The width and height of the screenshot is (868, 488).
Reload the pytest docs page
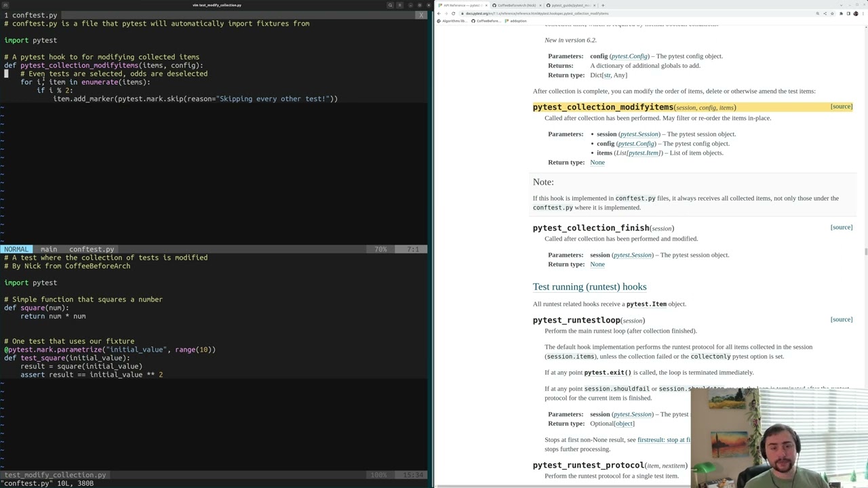click(x=454, y=14)
